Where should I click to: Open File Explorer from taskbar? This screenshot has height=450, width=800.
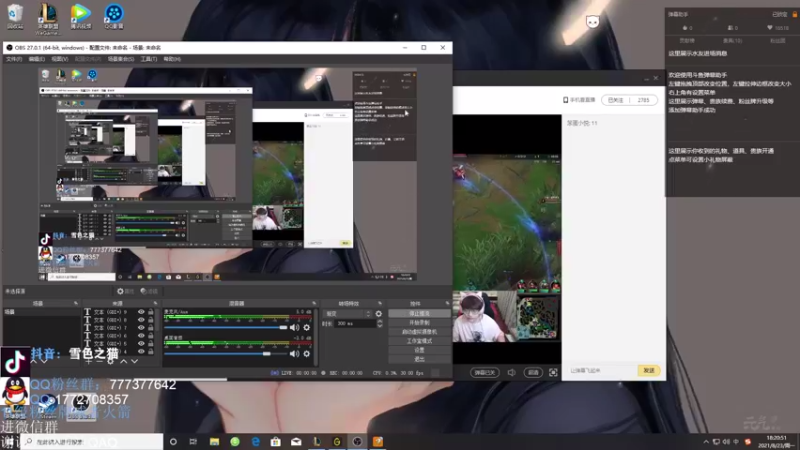(214, 441)
